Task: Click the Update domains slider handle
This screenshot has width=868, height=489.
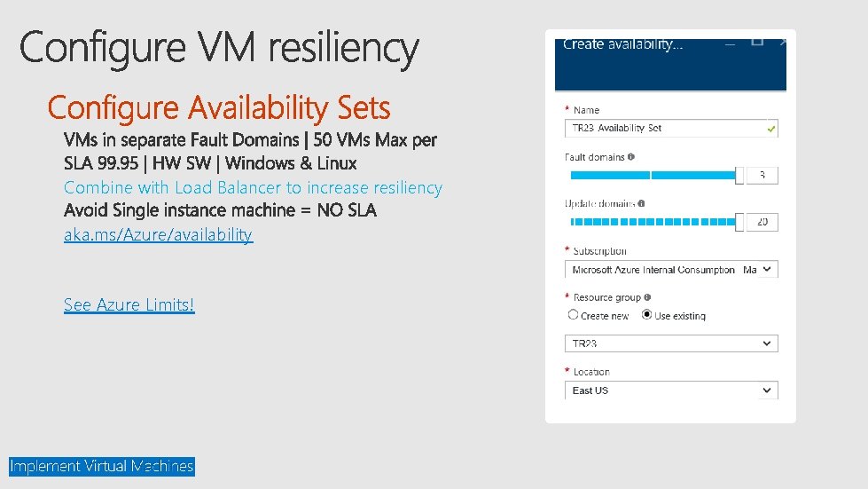Action: (739, 222)
